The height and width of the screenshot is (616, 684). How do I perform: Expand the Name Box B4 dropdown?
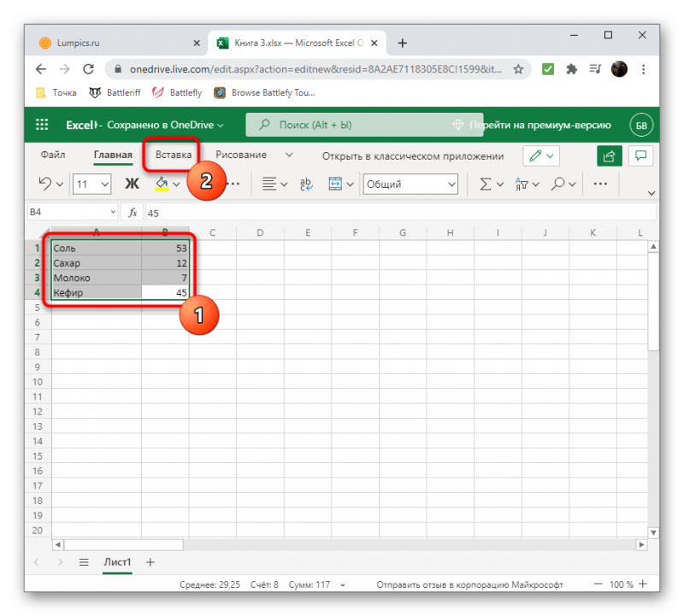(113, 212)
